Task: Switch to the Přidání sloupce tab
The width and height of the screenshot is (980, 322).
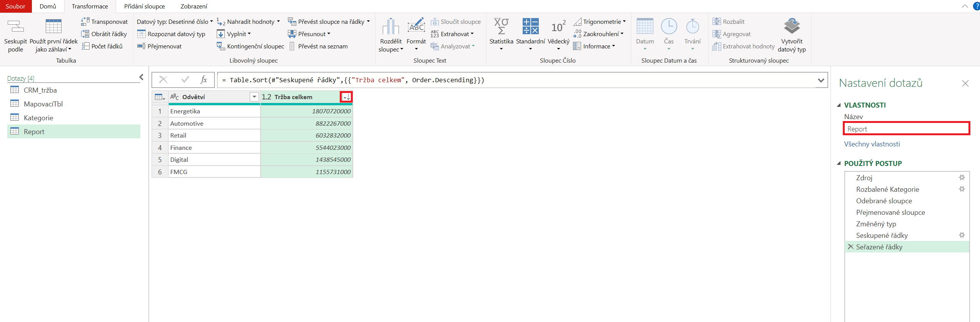Action: pos(144,6)
